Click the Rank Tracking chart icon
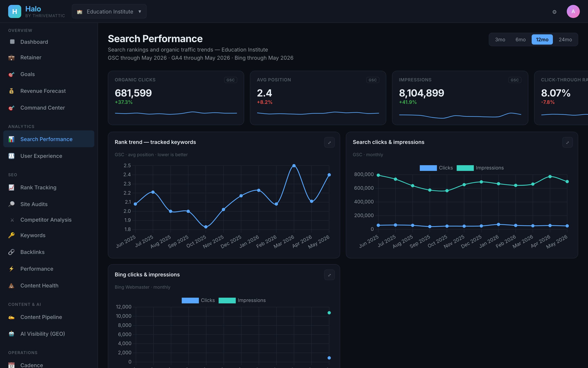This screenshot has width=588, height=368. [11, 187]
